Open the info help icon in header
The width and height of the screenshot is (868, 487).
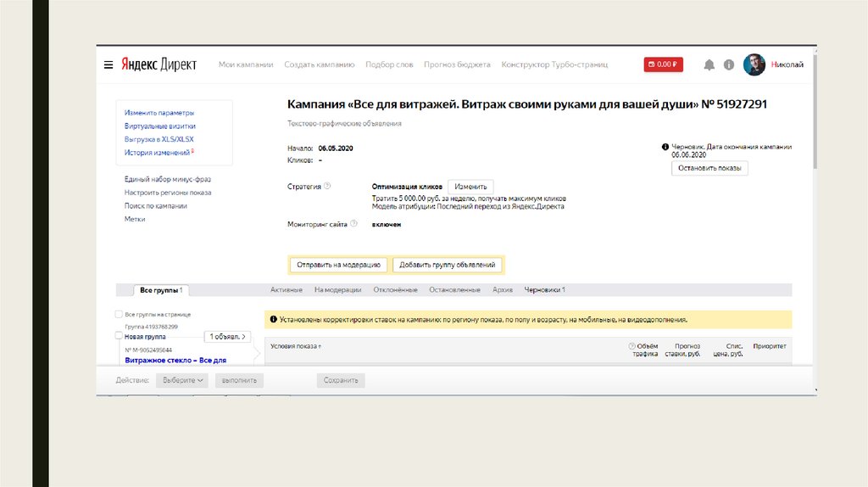(729, 64)
